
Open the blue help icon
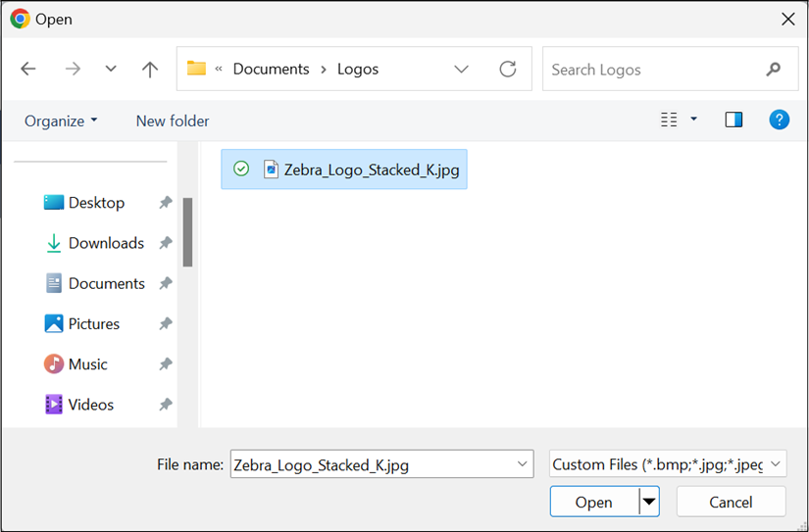coord(779,120)
